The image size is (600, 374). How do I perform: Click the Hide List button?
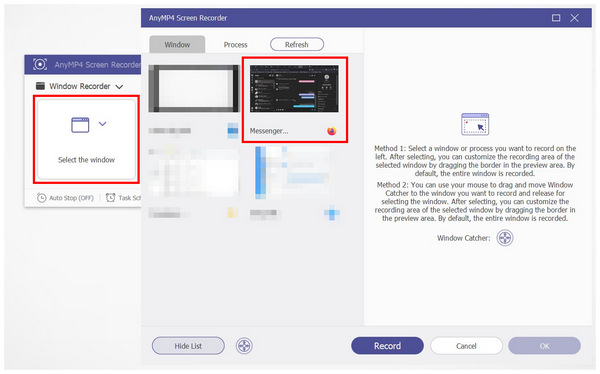(x=188, y=346)
